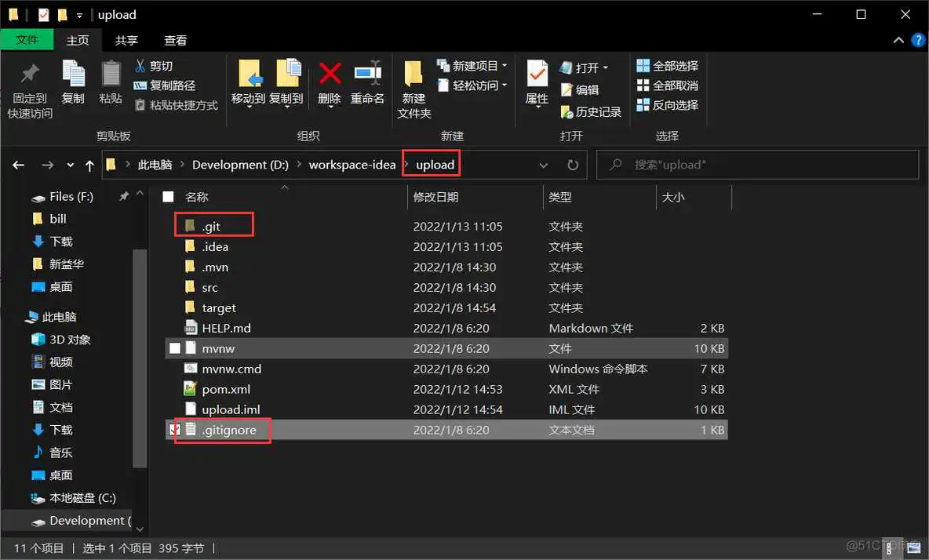Uncheck the .gitignore file checkbox
The width and height of the screenshot is (929, 560).
tap(175, 430)
